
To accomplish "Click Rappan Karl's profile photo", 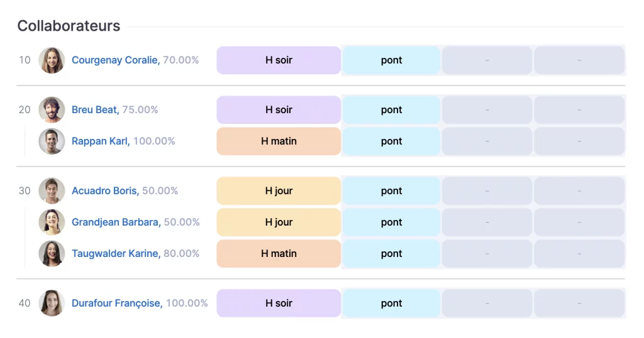I will pos(52,141).
